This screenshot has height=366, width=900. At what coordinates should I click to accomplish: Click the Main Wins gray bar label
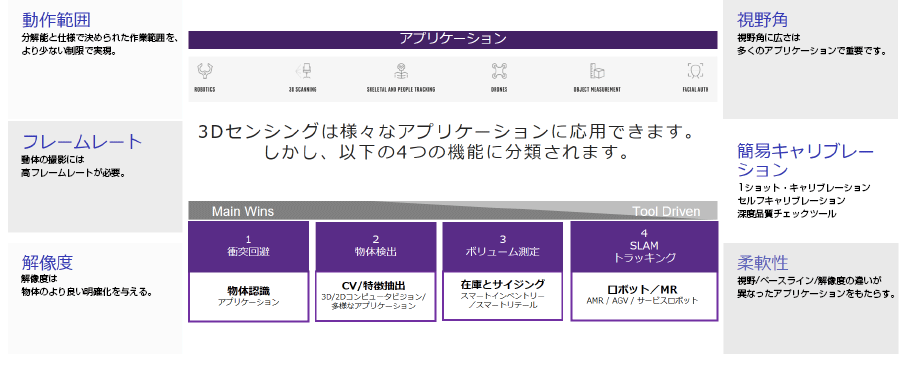243,211
